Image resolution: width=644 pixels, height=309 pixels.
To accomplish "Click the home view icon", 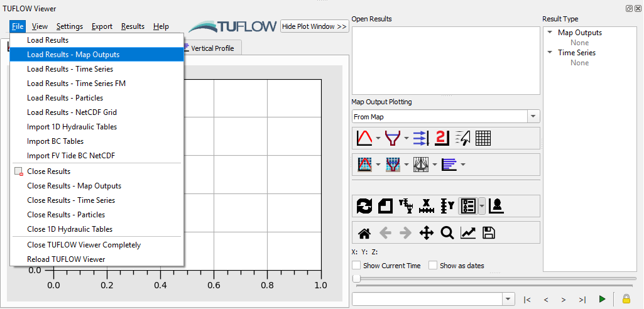I will pos(364,233).
